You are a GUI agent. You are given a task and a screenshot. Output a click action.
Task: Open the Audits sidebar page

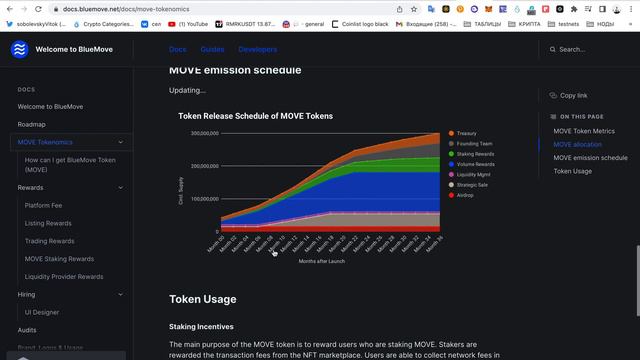click(27, 330)
